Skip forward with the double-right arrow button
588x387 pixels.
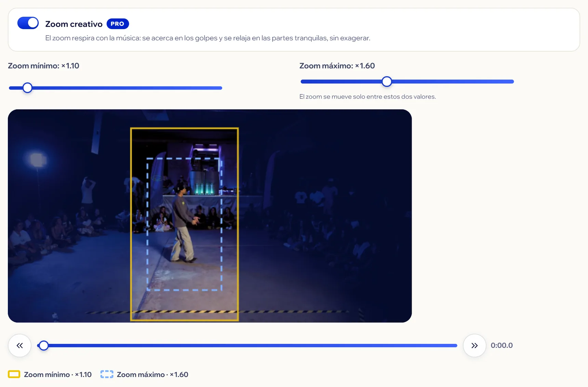pyautogui.click(x=475, y=346)
